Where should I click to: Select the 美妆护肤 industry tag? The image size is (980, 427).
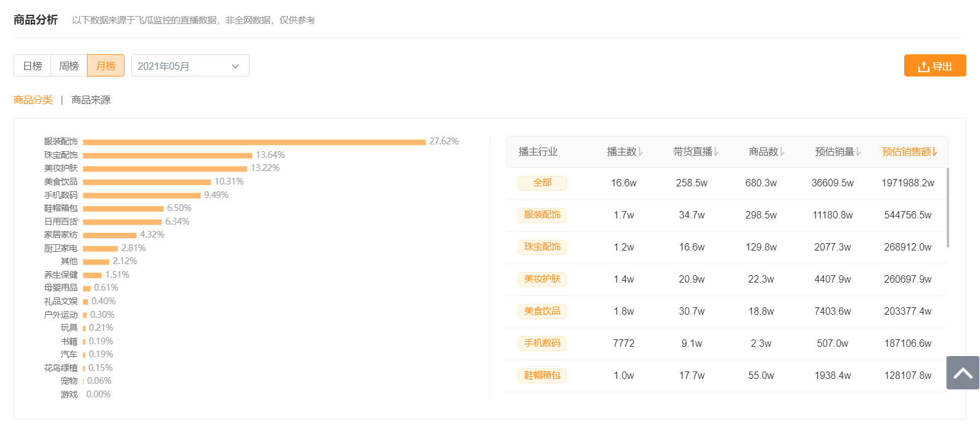point(542,279)
